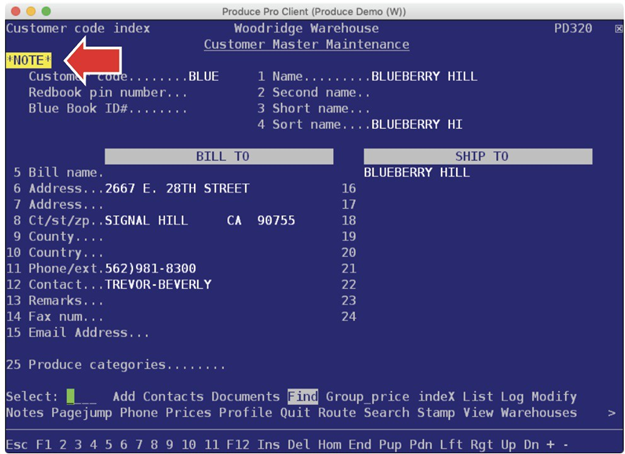
Task: Click the Quit command
Action: coord(295,413)
